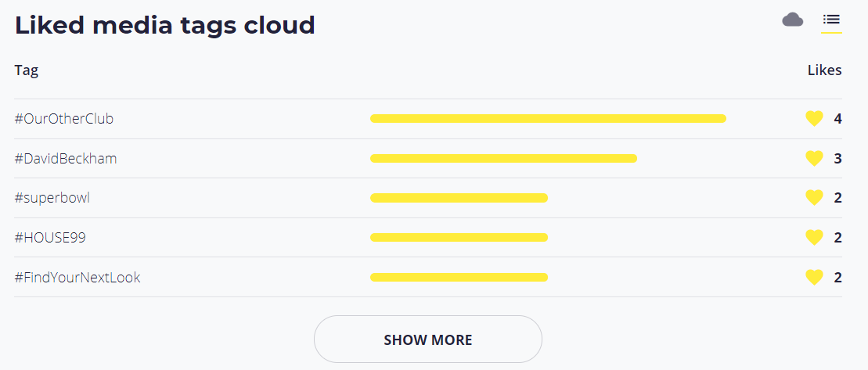
Task: Open the #DavidBeckham tag
Action: coord(66,159)
